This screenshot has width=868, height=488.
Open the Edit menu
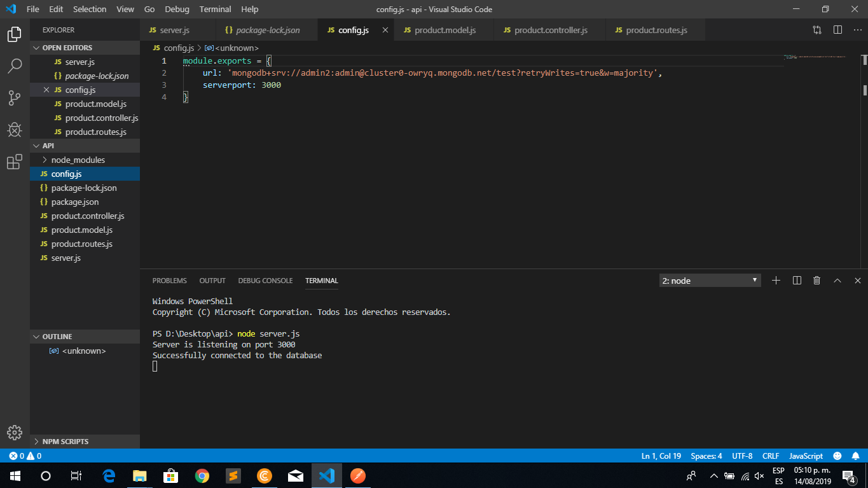point(56,10)
